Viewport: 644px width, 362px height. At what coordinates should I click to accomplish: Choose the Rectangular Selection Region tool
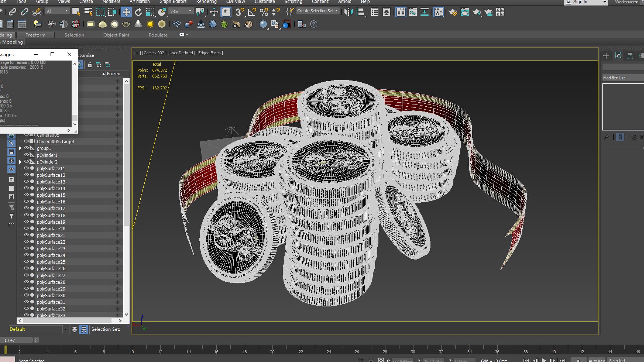[x=100, y=12]
